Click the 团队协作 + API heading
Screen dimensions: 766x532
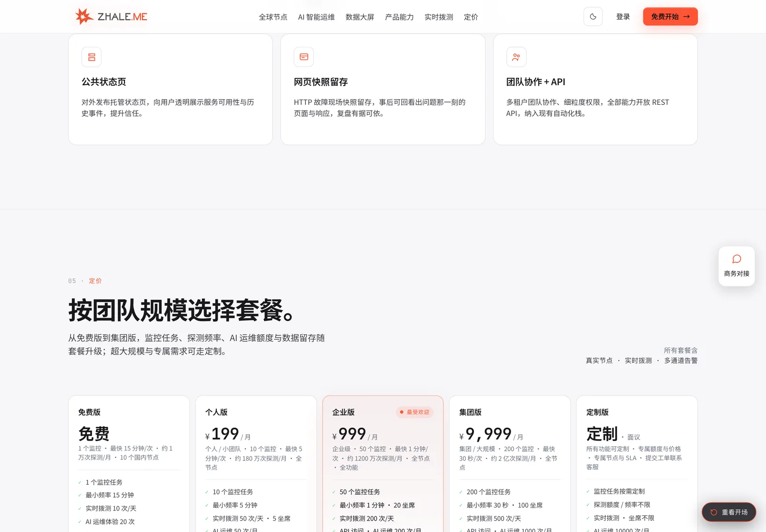[x=536, y=82]
